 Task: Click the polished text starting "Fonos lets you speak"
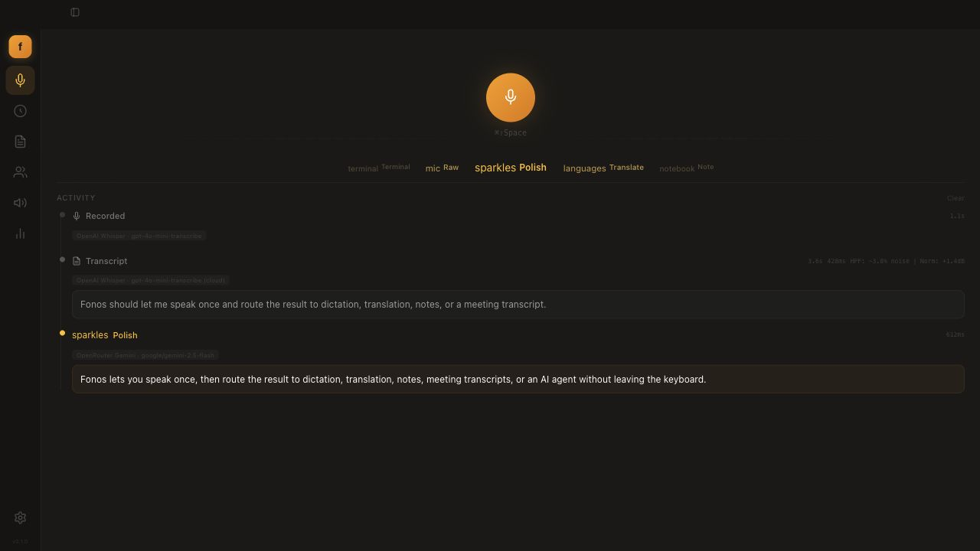coord(518,380)
